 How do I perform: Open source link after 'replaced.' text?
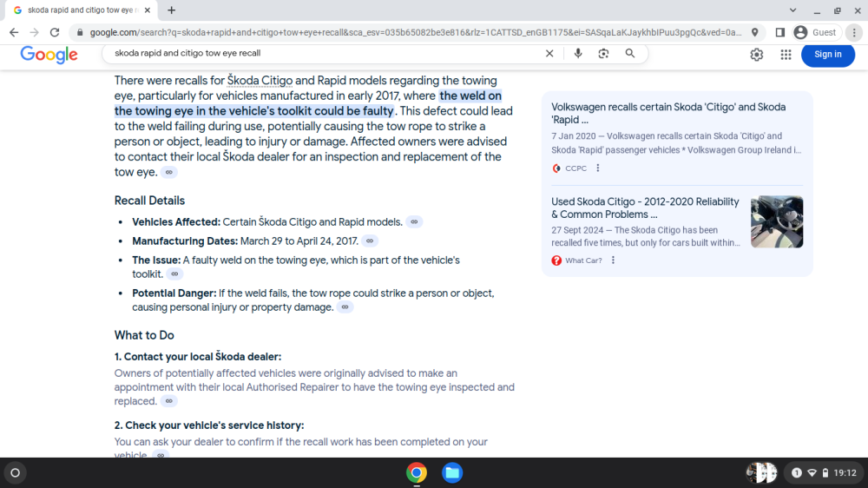(169, 401)
